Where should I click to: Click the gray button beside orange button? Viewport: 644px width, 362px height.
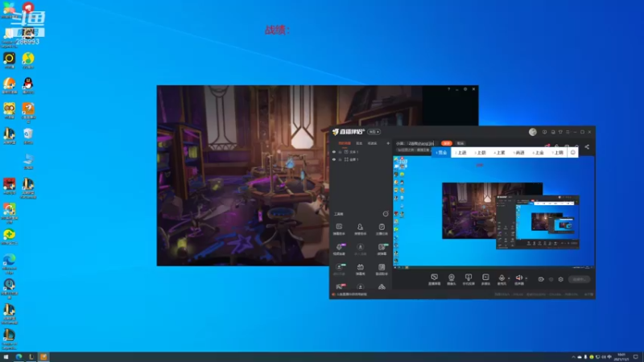click(x=460, y=143)
